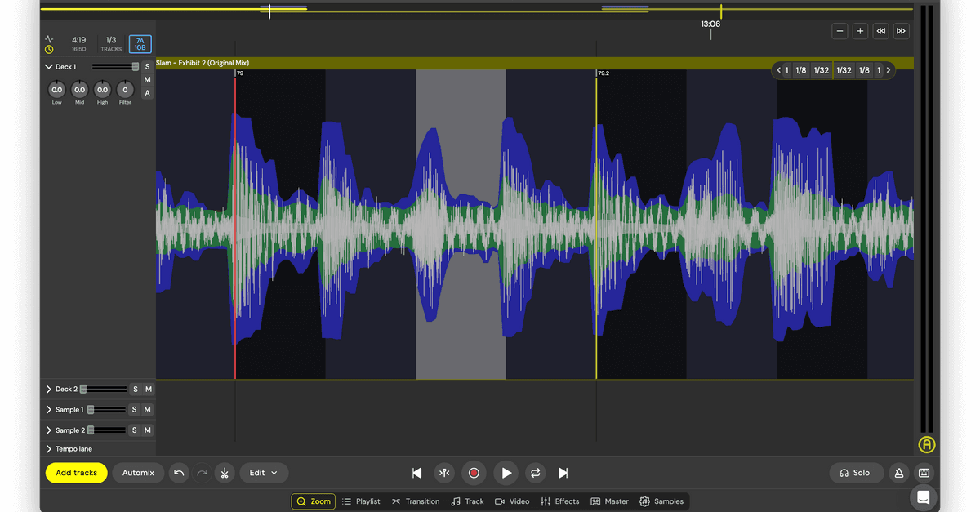Mute the Sample 1 track
This screenshot has height=512, width=980.
[148, 410]
